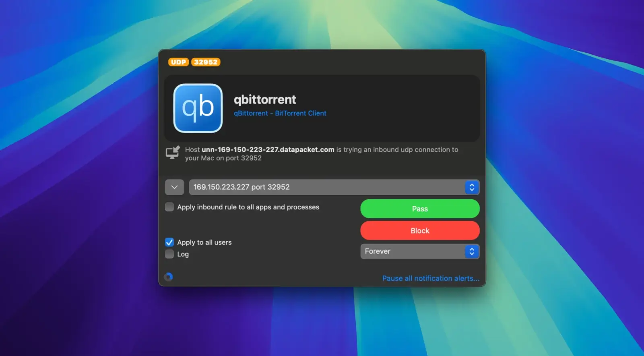644x356 pixels.
Task: Enable Apply inbound rule to all apps
Action: click(169, 207)
